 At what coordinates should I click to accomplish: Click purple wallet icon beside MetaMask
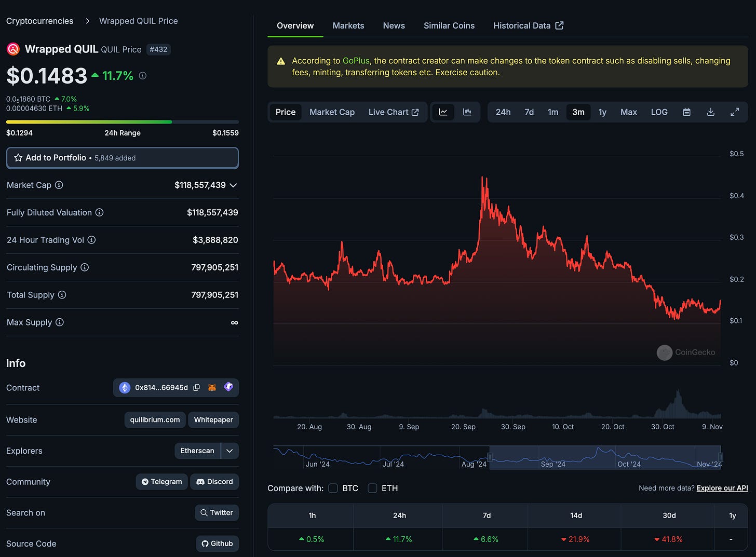[x=228, y=387]
